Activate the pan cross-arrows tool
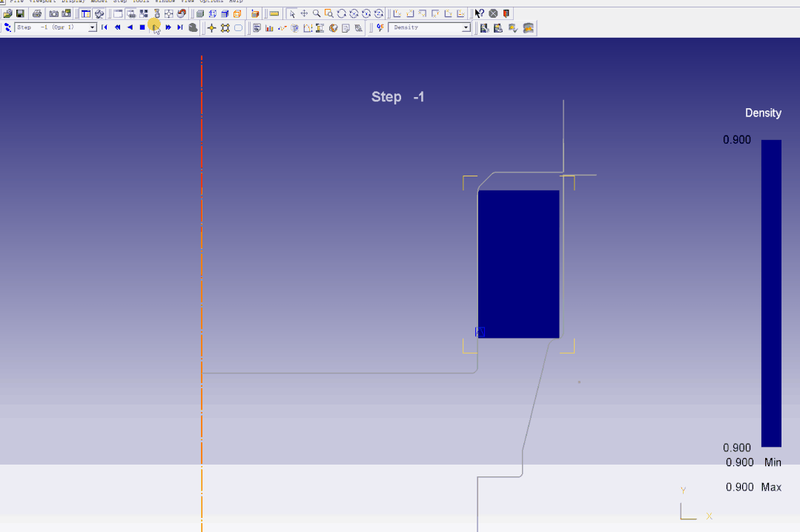Image resolution: width=800 pixels, height=532 pixels. coord(304,14)
